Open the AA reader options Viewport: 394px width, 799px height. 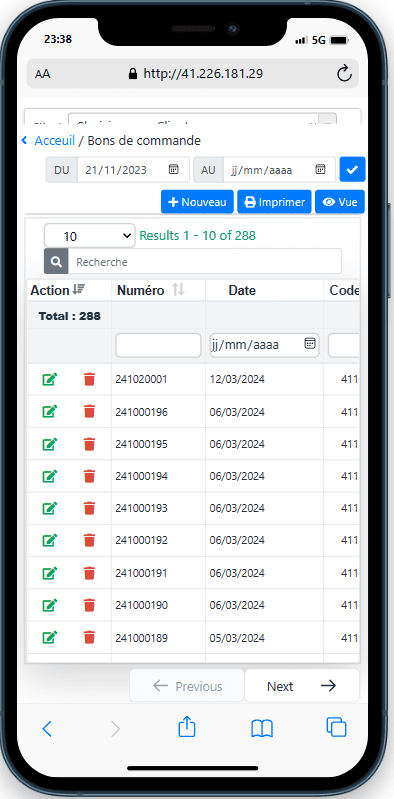(x=43, y=74)
